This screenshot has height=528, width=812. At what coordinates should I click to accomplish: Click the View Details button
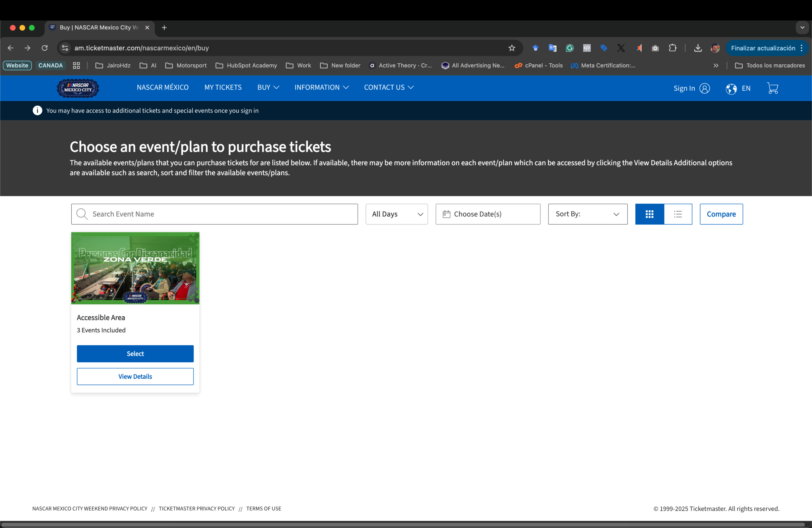135,376
